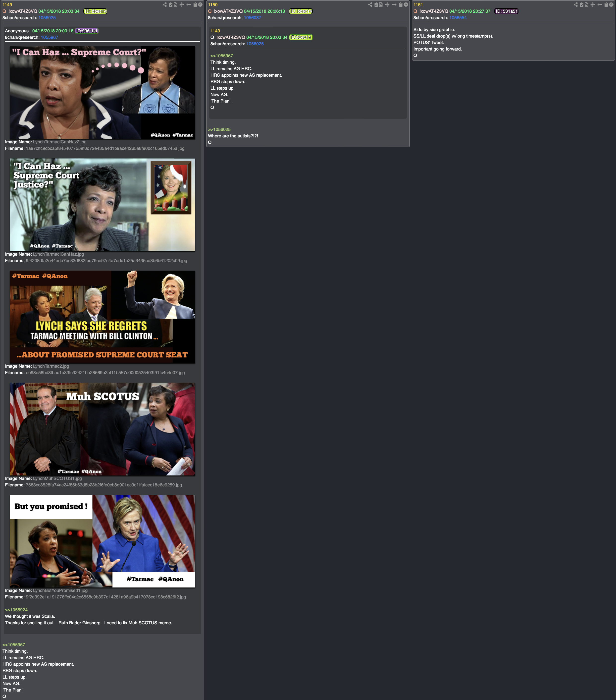Click the four-way move arrows on post 1151
Viewport: 616px width, 700px height.
(593, 4)
